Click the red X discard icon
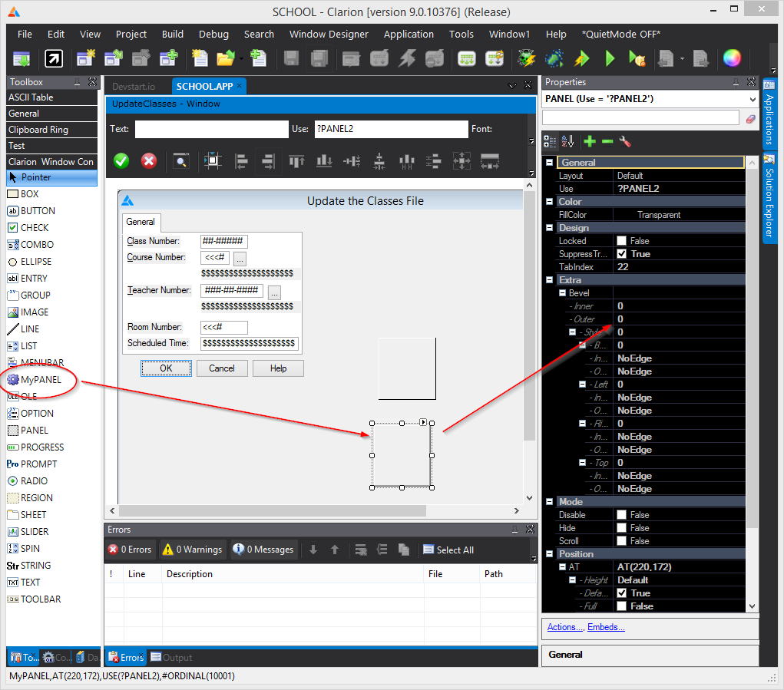The image size is (784, 690). pyautogui.click(x=149, y=160)
